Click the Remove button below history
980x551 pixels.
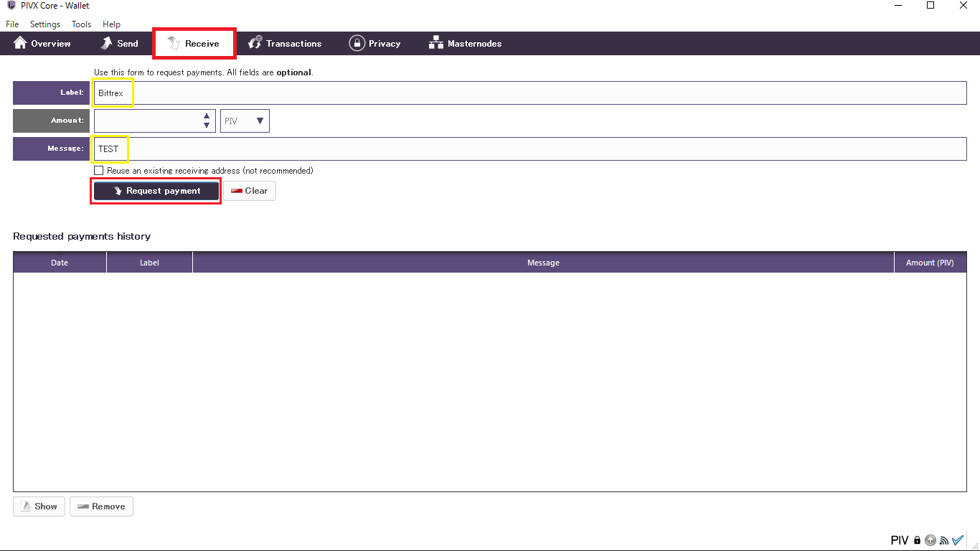click(x=101, y=507)
